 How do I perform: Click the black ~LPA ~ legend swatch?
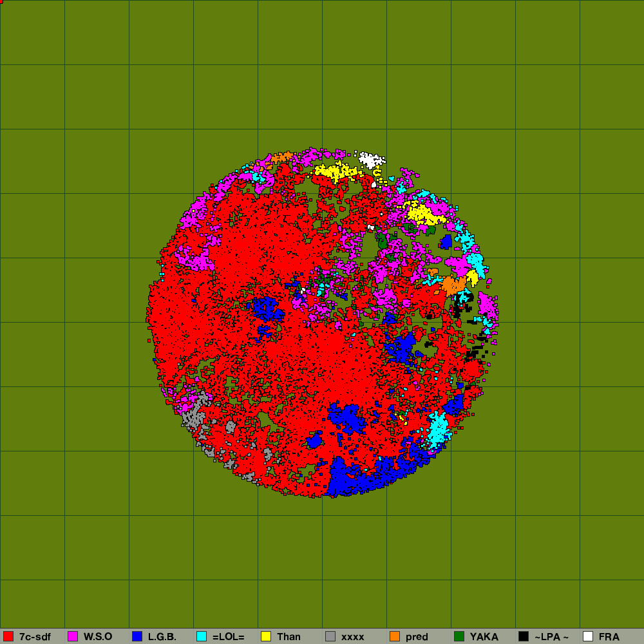(x=524, y=636)
